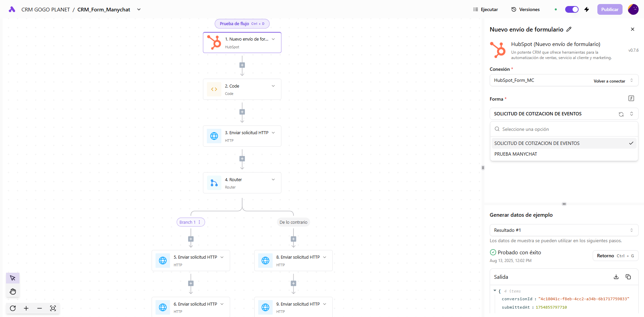644x317 pixels.
Task: Open the CRM_Form_Manychat flow name dropdown
Action: 139,9
